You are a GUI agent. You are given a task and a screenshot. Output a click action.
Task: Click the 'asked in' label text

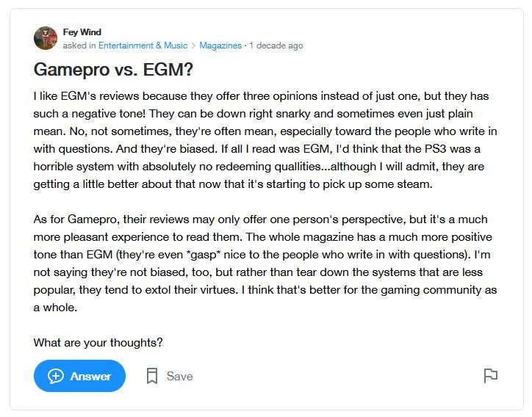(79, 46)
